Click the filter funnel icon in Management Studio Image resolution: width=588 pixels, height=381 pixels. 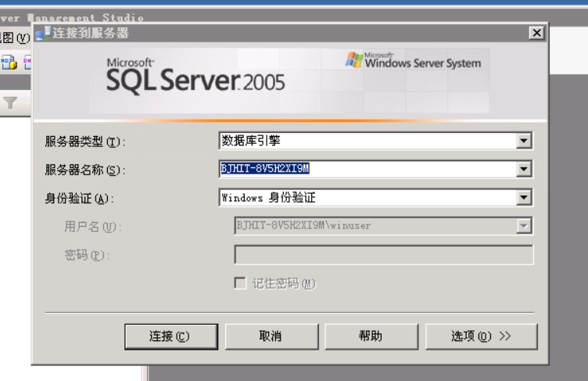coord(10,102)
